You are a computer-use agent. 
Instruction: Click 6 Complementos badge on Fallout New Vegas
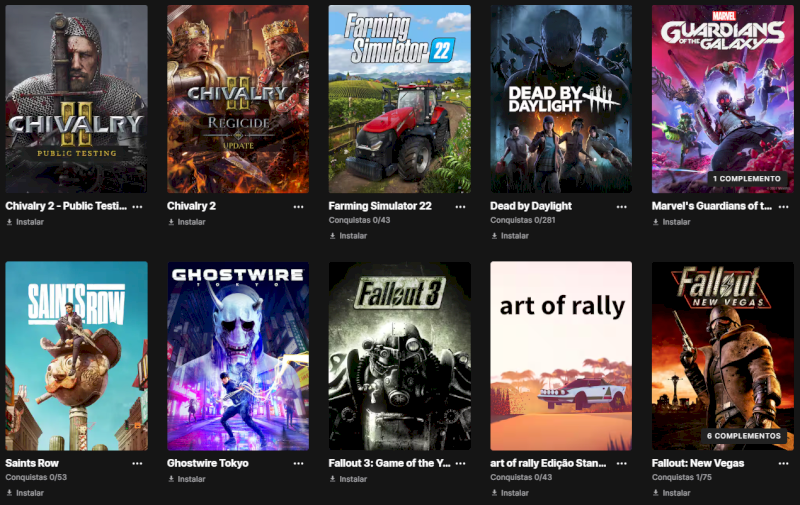click(x=744, y=436)
